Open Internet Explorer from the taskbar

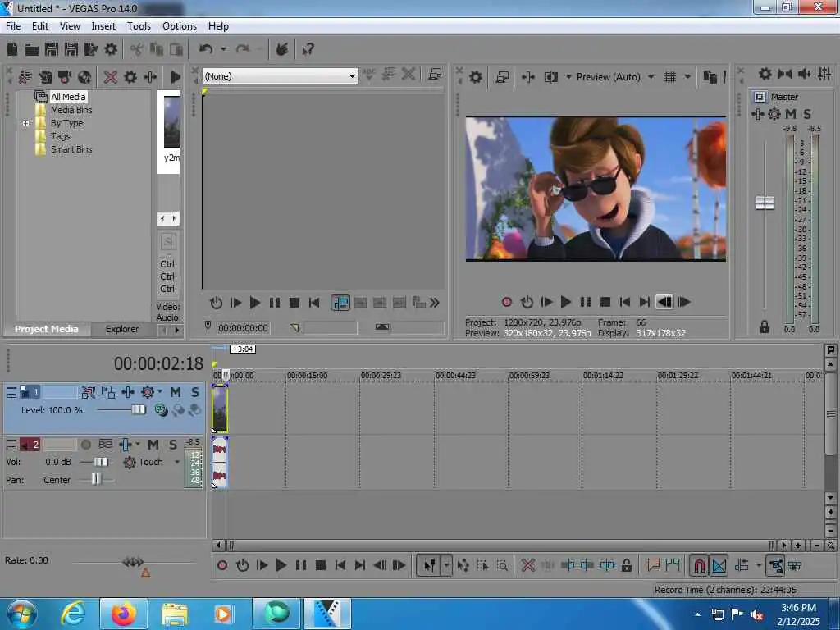tap(73, 614)
